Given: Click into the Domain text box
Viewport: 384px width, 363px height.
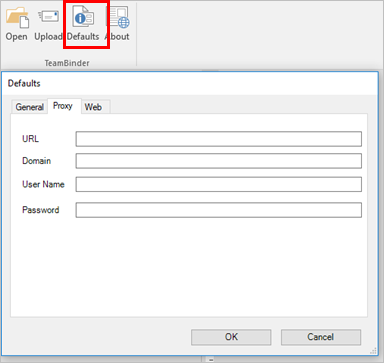Looking at the screenshot, I should [x=219, y=161].
